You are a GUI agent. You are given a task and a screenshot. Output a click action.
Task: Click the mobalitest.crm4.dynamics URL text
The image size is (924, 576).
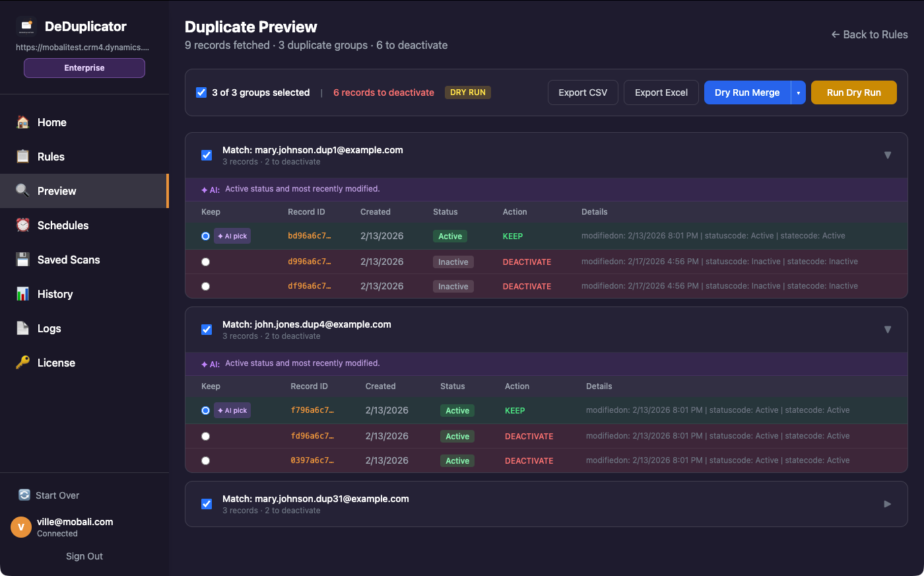tap(82, 48)
